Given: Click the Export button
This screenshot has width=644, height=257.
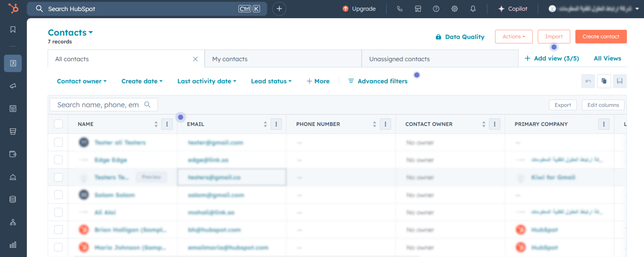Looking at the screenshot, I should tap(563, 105).
